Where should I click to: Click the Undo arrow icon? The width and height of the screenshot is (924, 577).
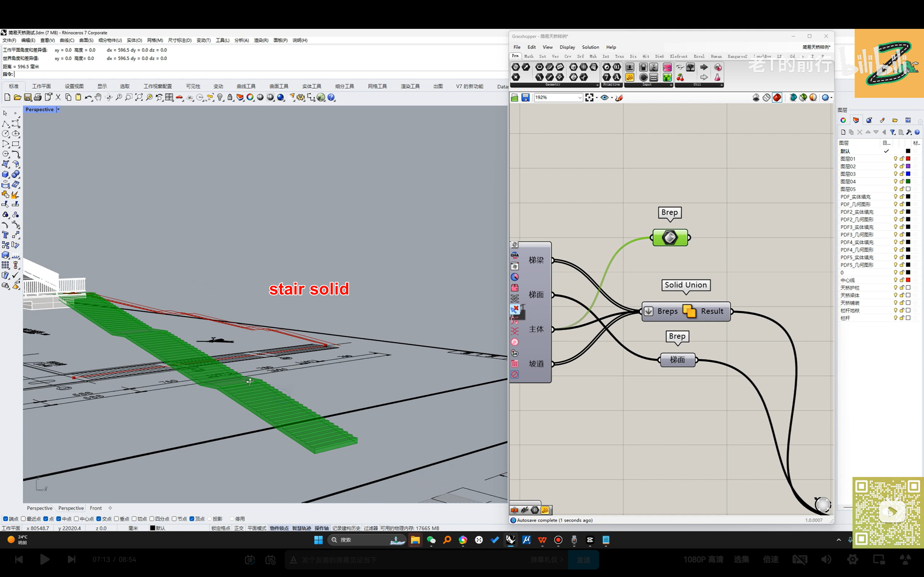click(87, 98)
